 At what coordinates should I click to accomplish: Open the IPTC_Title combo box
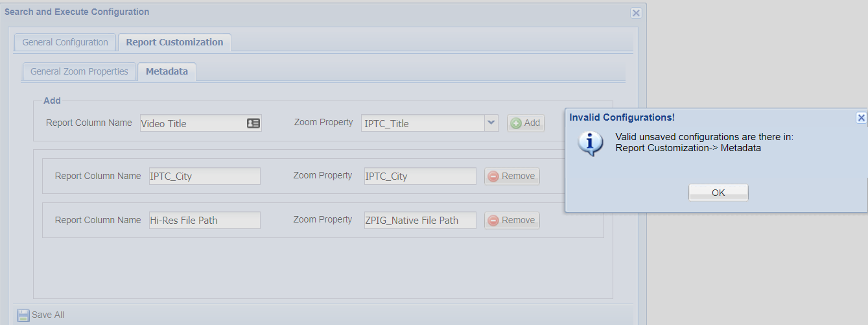pyautogui.click(x=423, y=123)
